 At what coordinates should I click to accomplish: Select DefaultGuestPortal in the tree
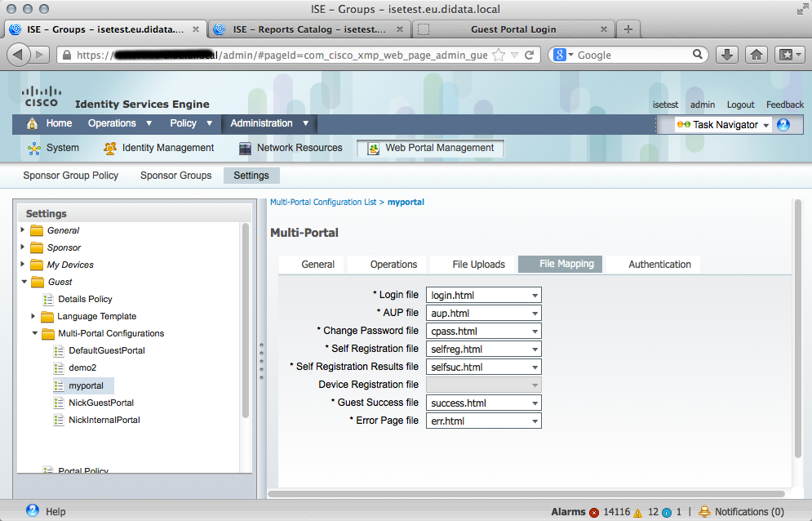click(107, 350)
